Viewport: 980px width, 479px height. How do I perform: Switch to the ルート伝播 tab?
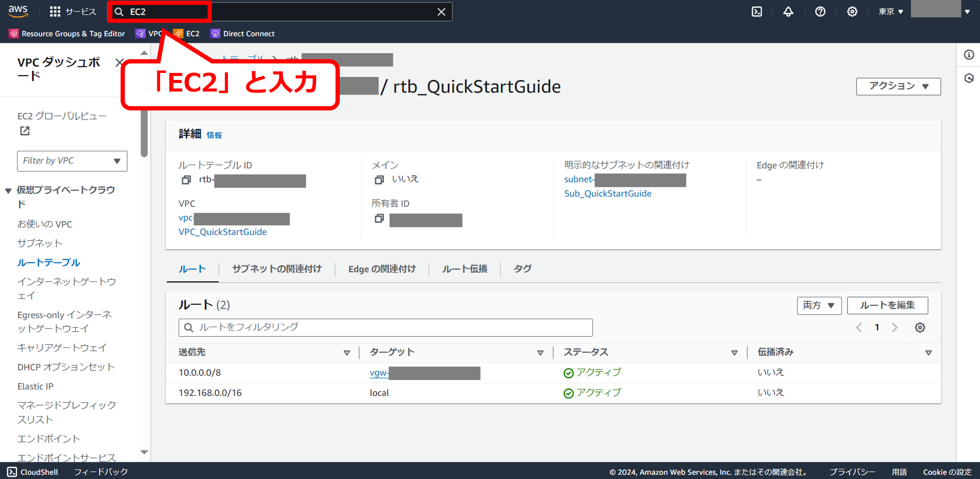465,269
